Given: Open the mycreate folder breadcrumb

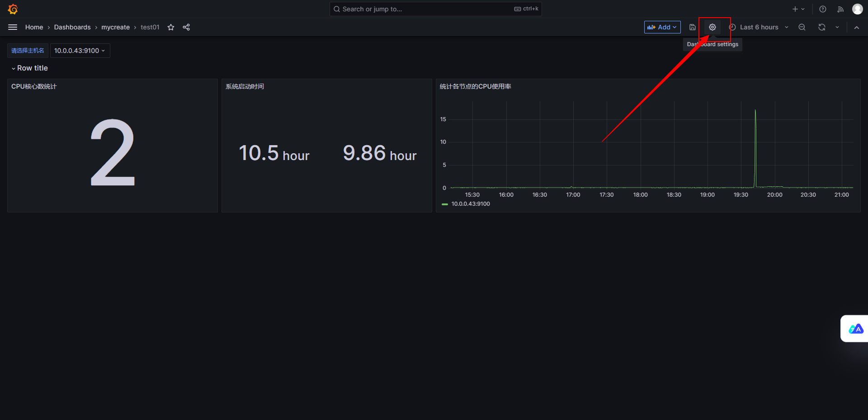Looking at the screenshot, I should (115, 27).
